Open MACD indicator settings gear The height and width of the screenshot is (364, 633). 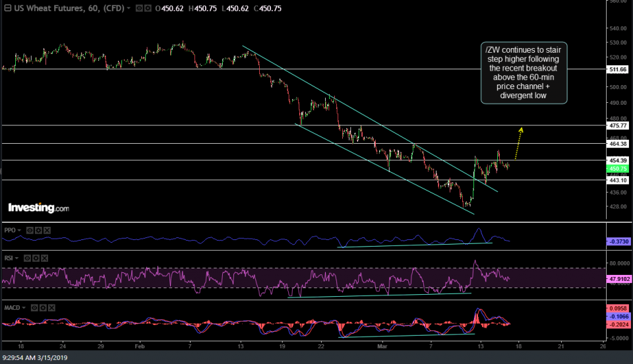click(x=44, y=307)
